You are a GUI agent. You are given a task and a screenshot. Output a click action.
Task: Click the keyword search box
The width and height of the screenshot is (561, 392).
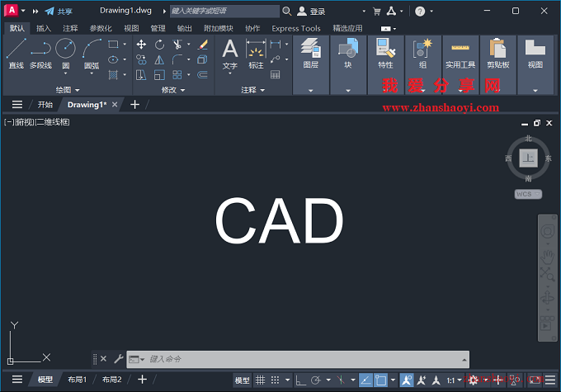pos(224,11)
